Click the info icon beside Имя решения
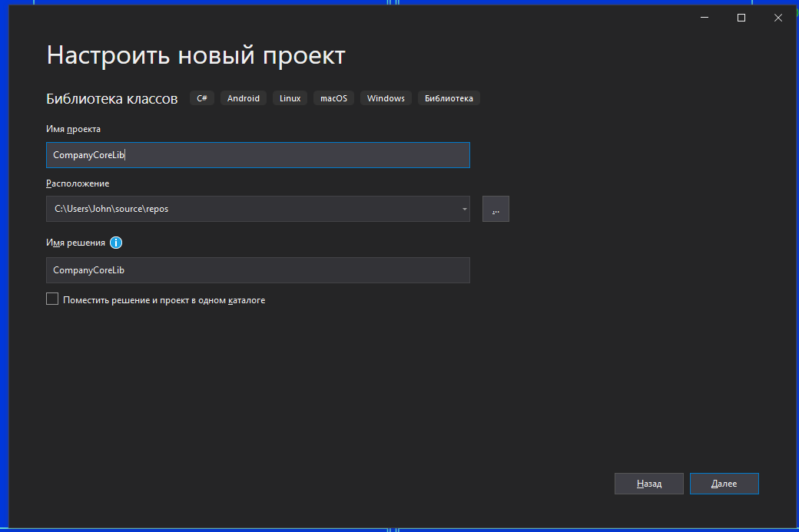799x532 pixels. click(116, 243)
